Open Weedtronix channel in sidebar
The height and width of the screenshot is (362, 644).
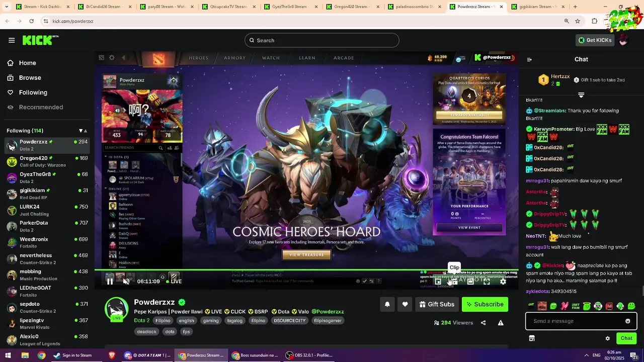click(47, 242)
